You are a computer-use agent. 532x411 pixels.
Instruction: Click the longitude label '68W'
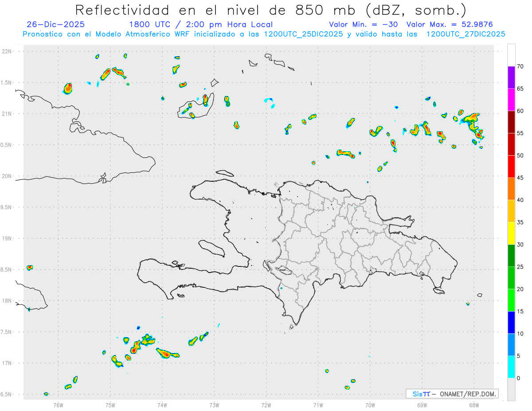point(474,405)
